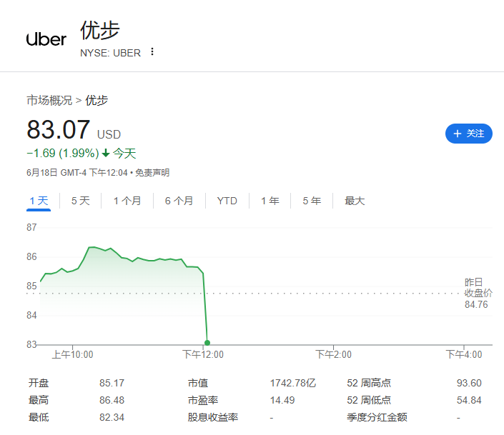Switch to the 1 个月 tab

(x=127, y=201)
